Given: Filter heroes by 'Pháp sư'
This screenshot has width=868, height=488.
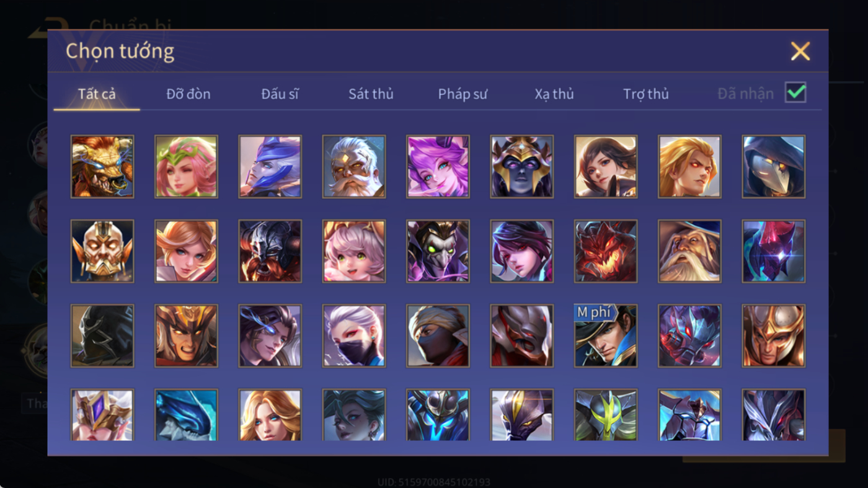Looking at the screenshot, I should click(463, 94).
